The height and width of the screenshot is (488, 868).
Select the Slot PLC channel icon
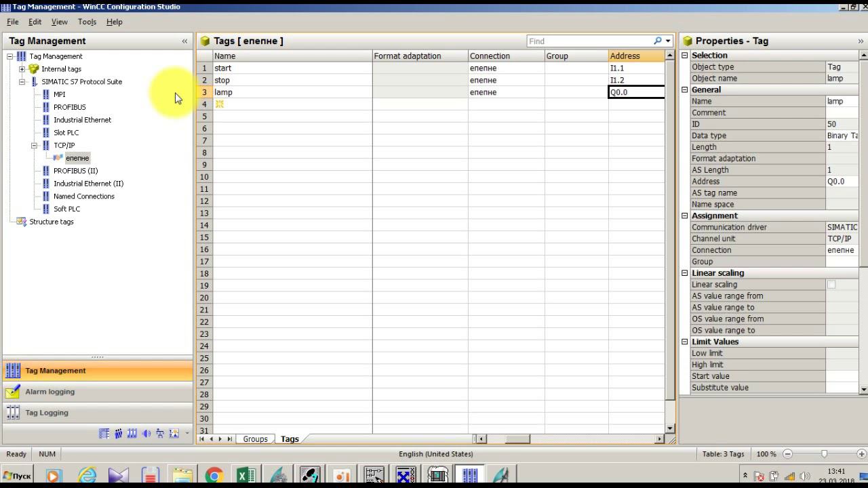coord(46,133)
